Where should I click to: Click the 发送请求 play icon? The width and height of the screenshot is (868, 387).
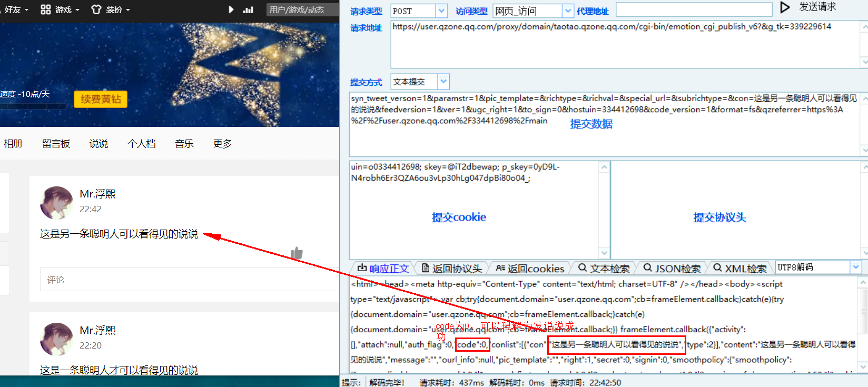(785, 7)
